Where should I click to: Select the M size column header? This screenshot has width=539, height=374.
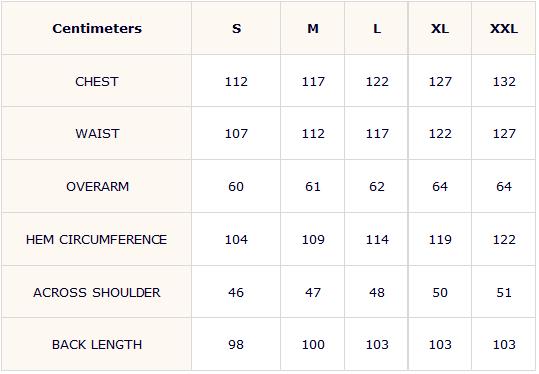(x=313, y=29)
